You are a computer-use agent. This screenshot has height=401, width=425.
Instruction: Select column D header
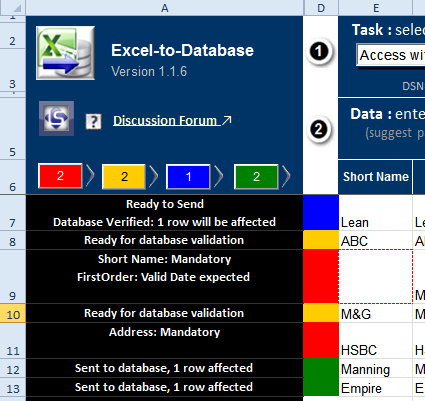click(321, 8)
